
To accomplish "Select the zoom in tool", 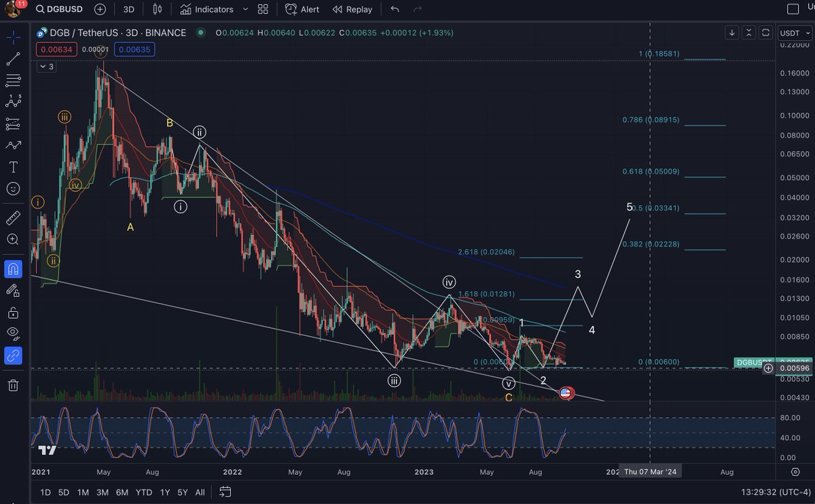I will point(13,240).
